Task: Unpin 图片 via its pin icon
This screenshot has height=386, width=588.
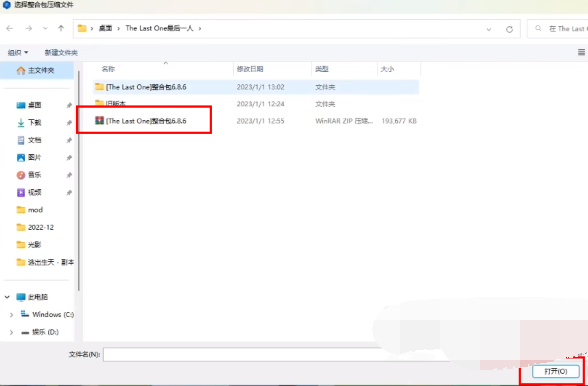Action: [69, 158]
